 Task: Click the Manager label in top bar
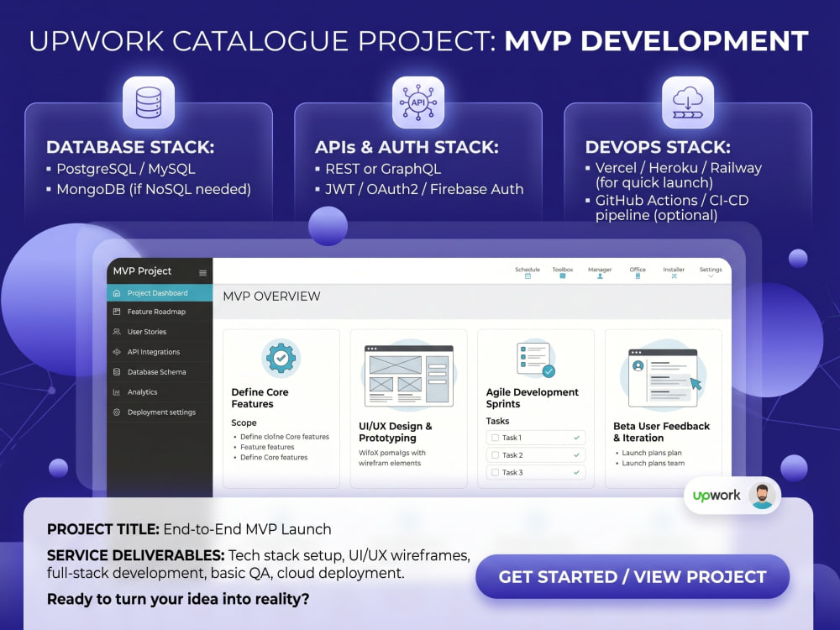click(x=600, y=270)
